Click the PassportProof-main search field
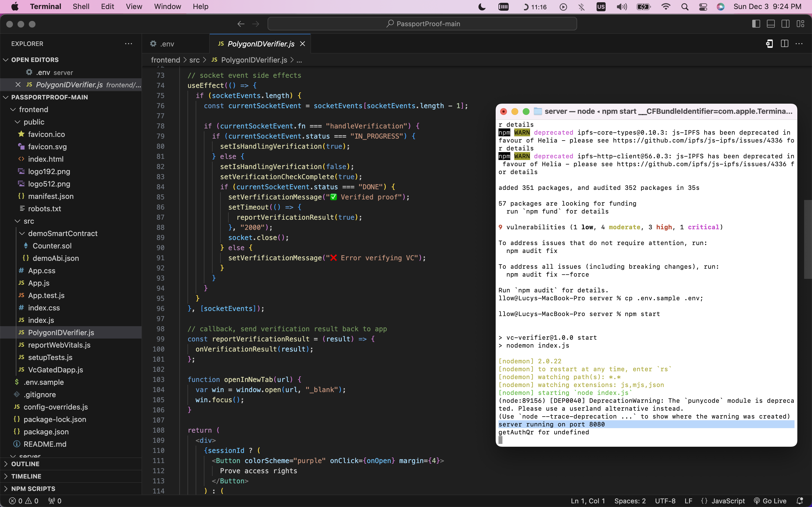This screenshot has height=507, width=812. [x=422, y=24]
